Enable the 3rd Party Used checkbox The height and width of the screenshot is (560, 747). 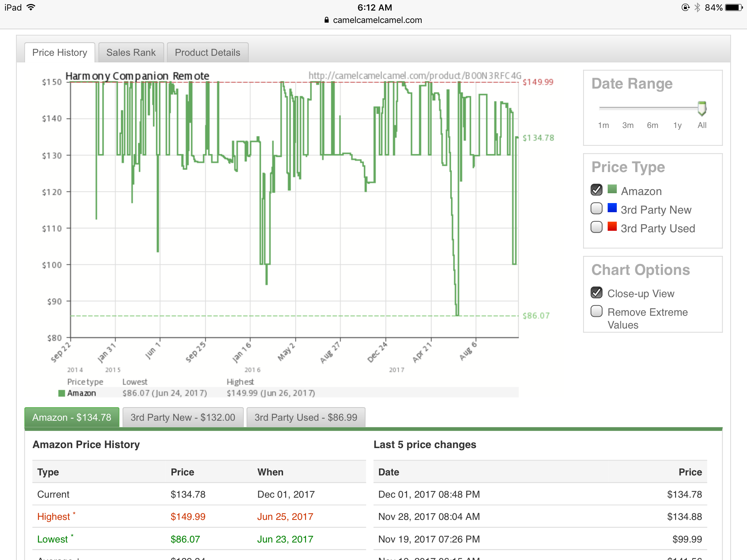596,227
